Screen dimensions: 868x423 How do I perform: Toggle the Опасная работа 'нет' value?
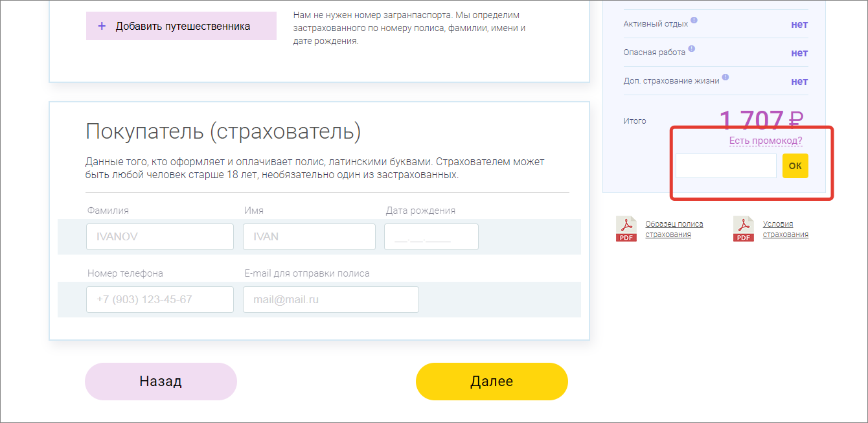click(799, 53)
